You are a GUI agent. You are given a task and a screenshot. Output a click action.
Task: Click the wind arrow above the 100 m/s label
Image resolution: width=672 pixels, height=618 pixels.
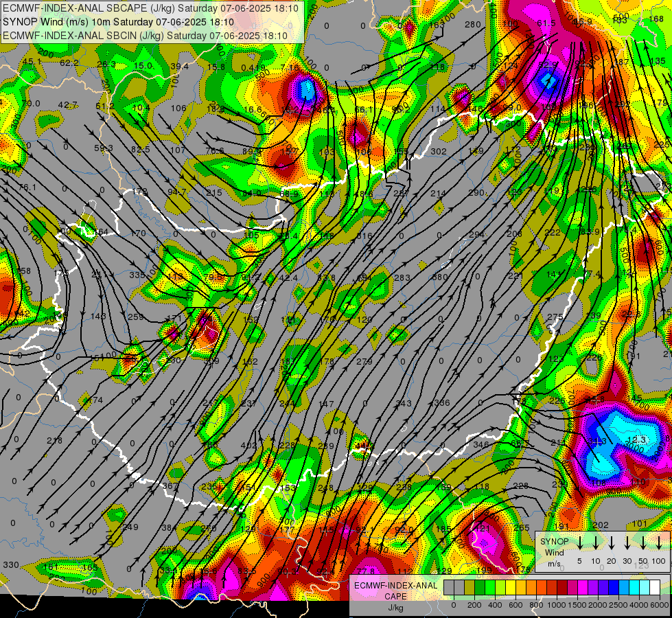click(x=659, y=542)
